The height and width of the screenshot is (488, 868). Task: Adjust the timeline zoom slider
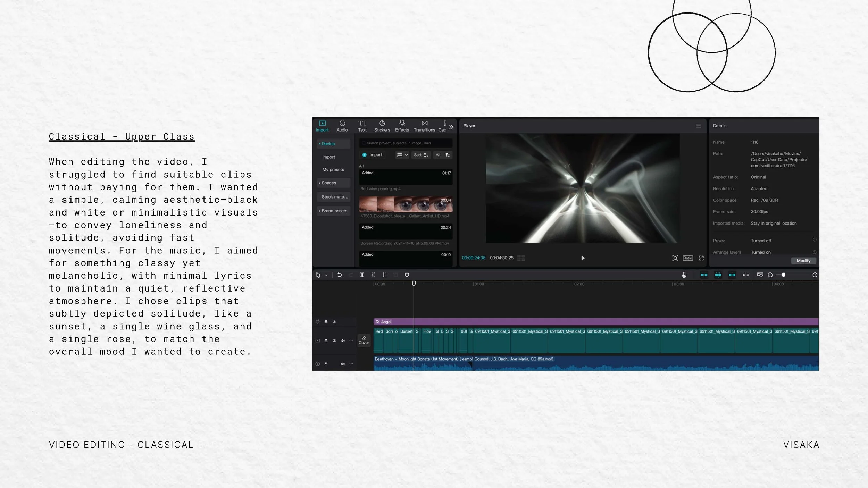click(x=784, y=275)
